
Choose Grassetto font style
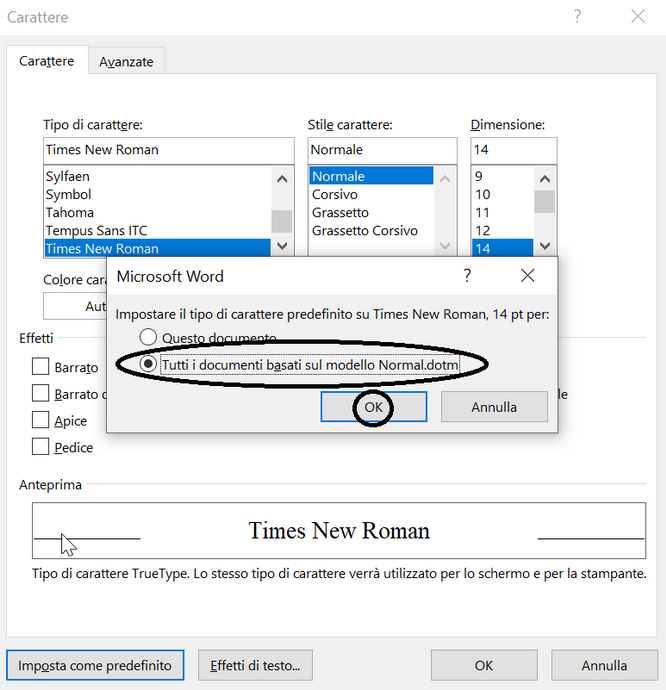point(371,212)
